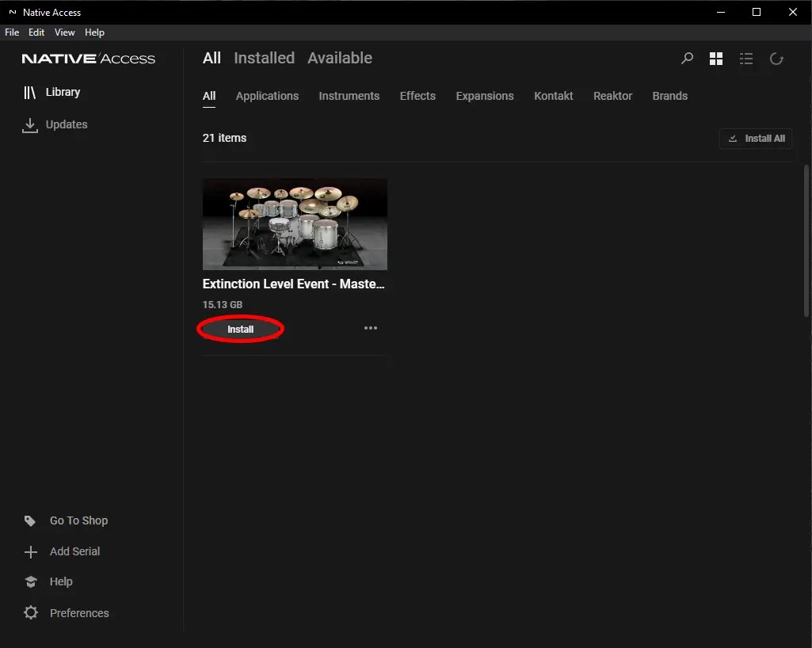This screenshot has width=812, height=648.
Task: Switch to the Brands tab
Action: 669,96
